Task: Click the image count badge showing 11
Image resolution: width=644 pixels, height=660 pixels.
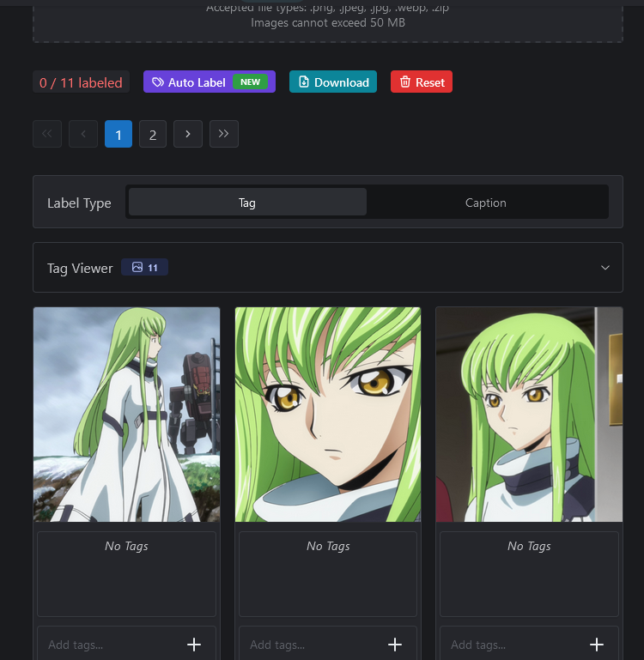Action: 144,267
